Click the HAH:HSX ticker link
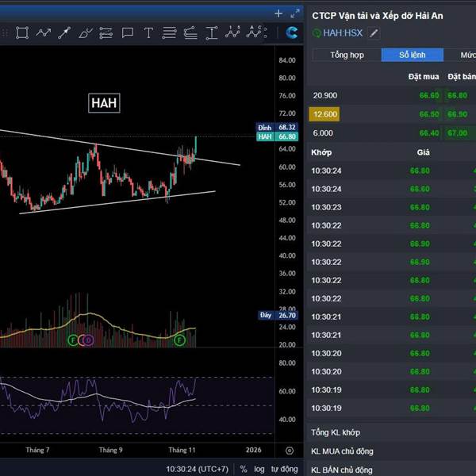This screenshot has height=476, width=476. pos(342,33)
